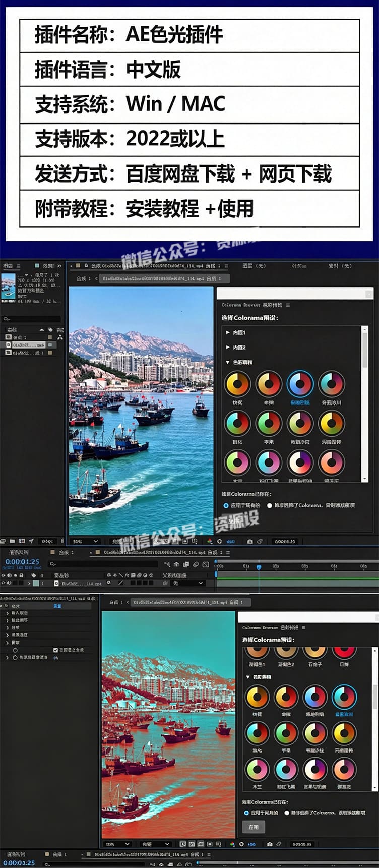Switch to the 素材 (无) viewer tab
This screenshot has height=868, width=379.
coord(340,266)
